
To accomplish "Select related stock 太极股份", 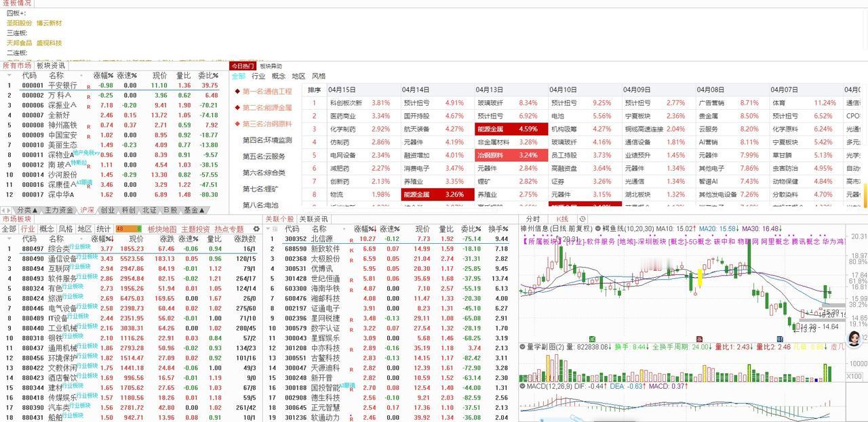I will pyautogui.click(x=390, y=259).
